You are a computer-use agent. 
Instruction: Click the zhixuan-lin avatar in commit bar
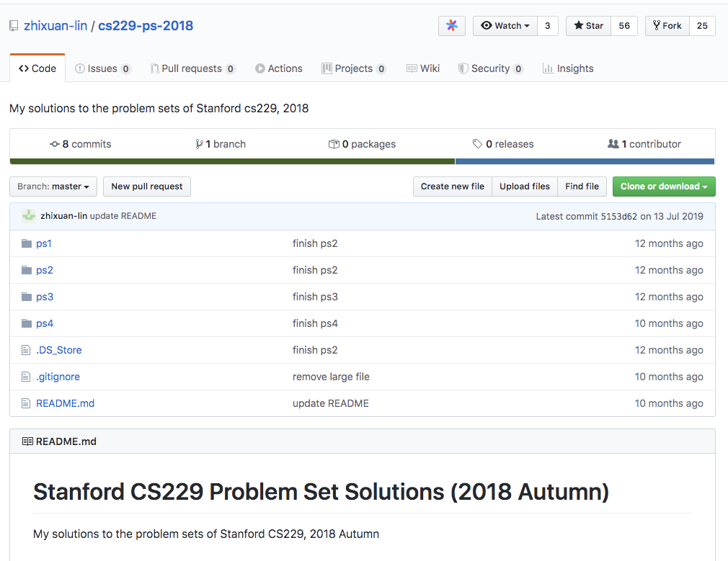29,216
